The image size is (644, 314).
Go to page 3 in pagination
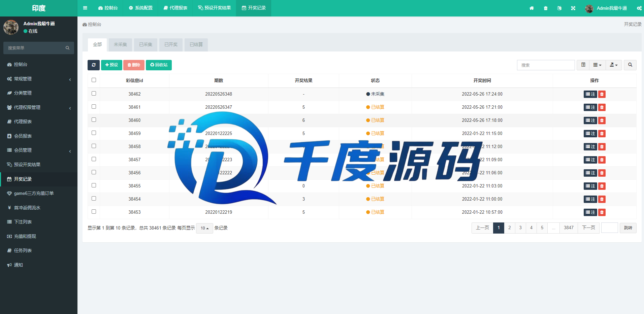(x=520, y=228)
